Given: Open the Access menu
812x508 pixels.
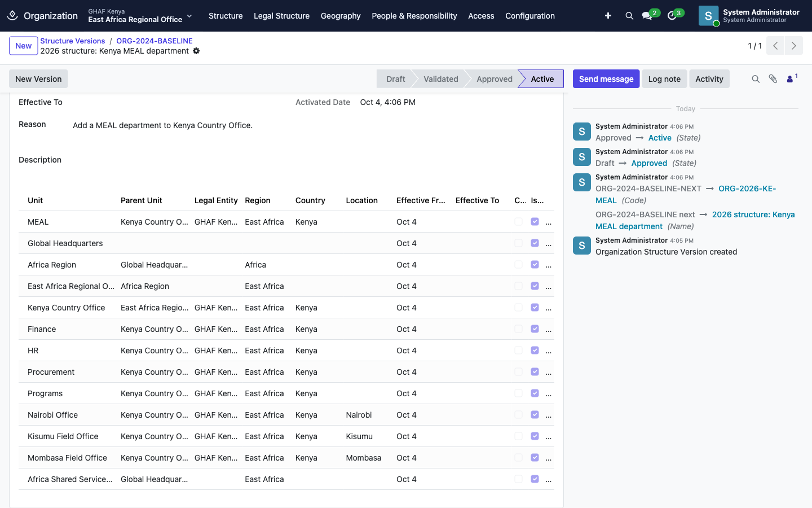Looking at the screenshot, I should (x=481, y=16).
